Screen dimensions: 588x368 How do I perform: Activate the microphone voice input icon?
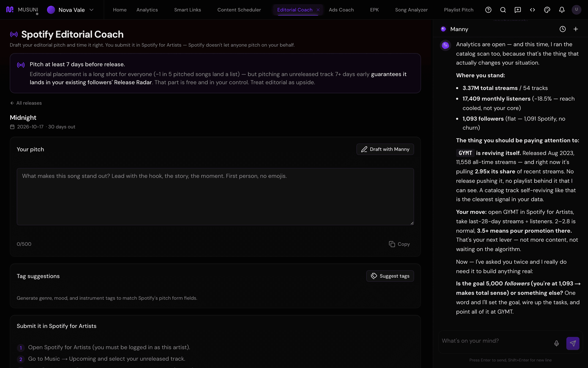coord(556,343)
